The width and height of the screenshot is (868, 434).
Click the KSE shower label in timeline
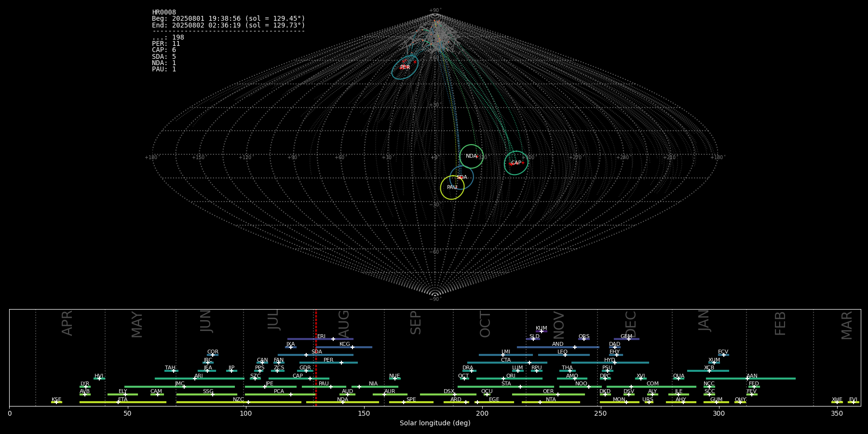56,400
